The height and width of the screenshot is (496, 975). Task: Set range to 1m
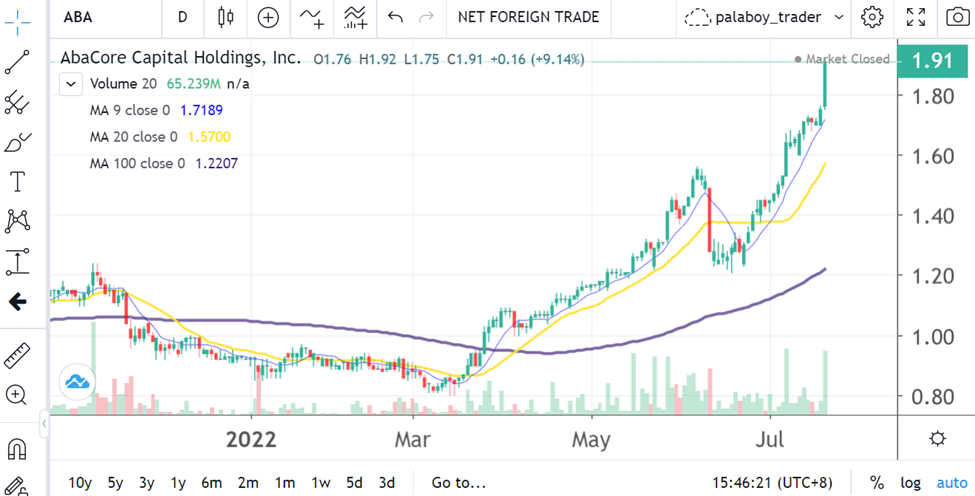tap(284, 483)
